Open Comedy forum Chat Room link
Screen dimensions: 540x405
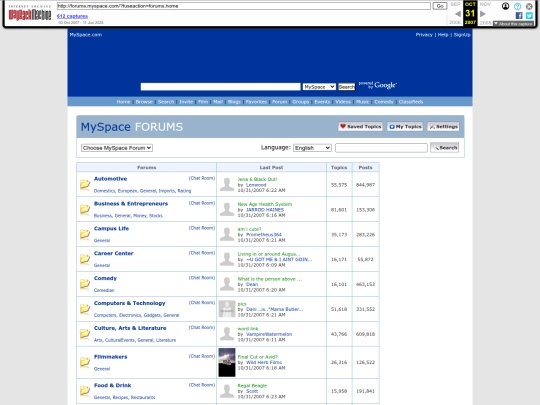tap(202, 278)
